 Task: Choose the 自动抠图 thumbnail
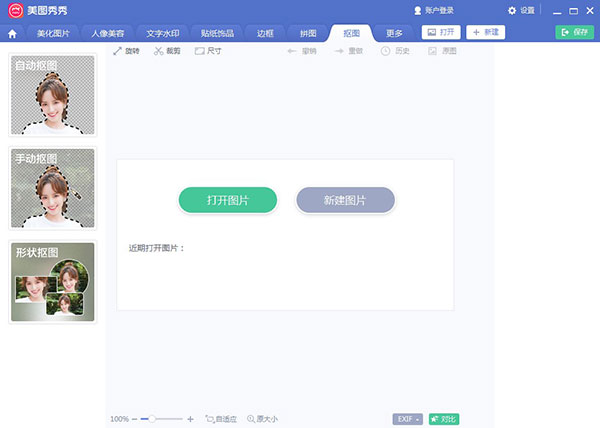point(52,95)
